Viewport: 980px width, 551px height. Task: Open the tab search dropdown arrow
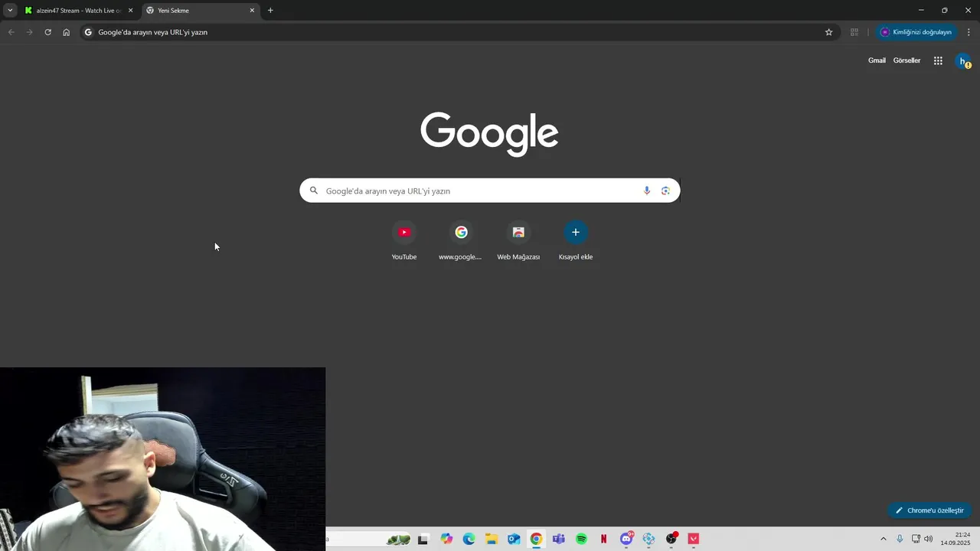click(10, 11)
